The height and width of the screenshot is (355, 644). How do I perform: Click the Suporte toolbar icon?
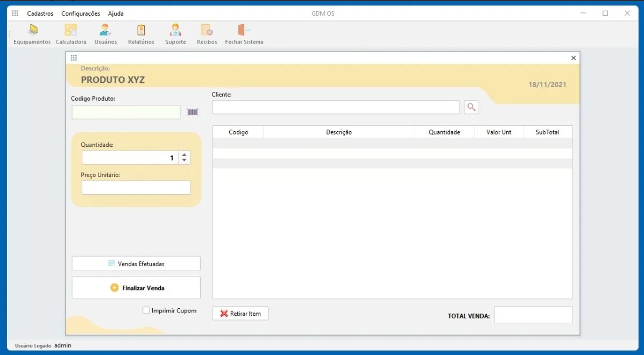(175, 33)
